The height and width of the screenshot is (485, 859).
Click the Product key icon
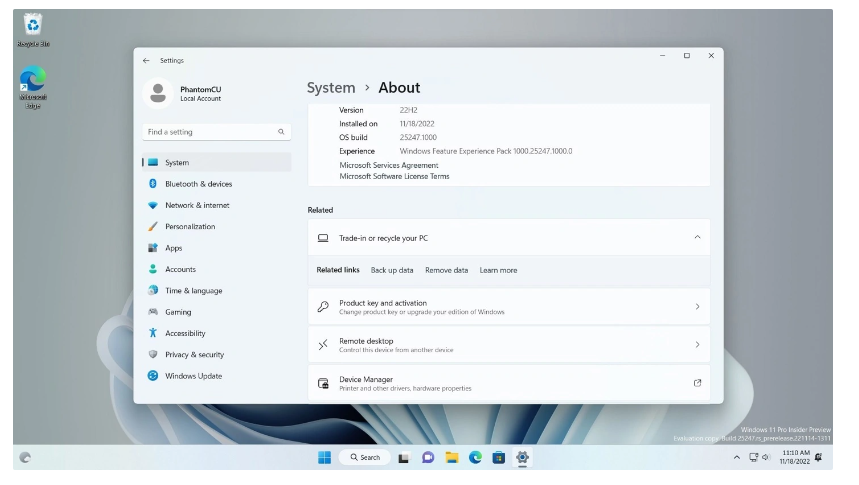(x=323, y=307)
